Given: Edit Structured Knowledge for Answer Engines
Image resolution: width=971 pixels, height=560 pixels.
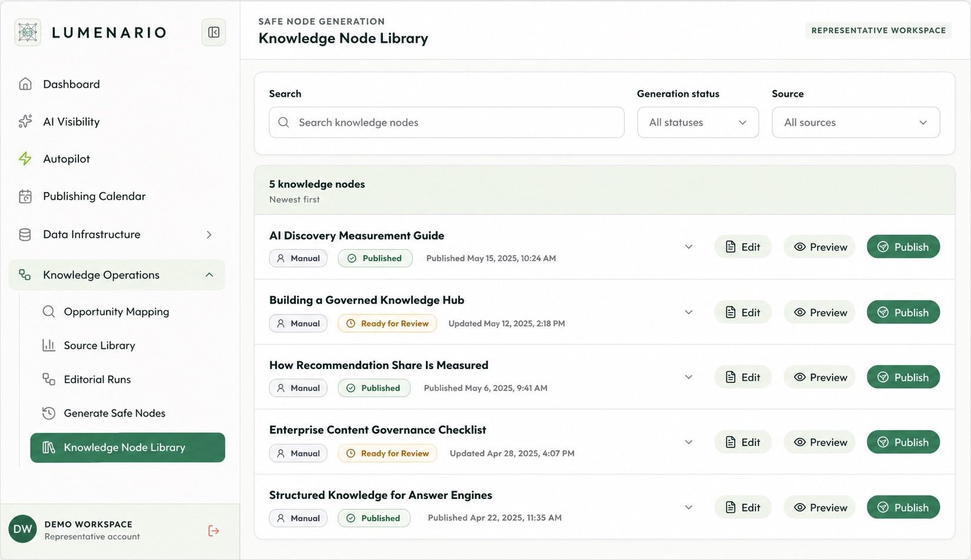Looking at the screenshot, I should point(743,507).
